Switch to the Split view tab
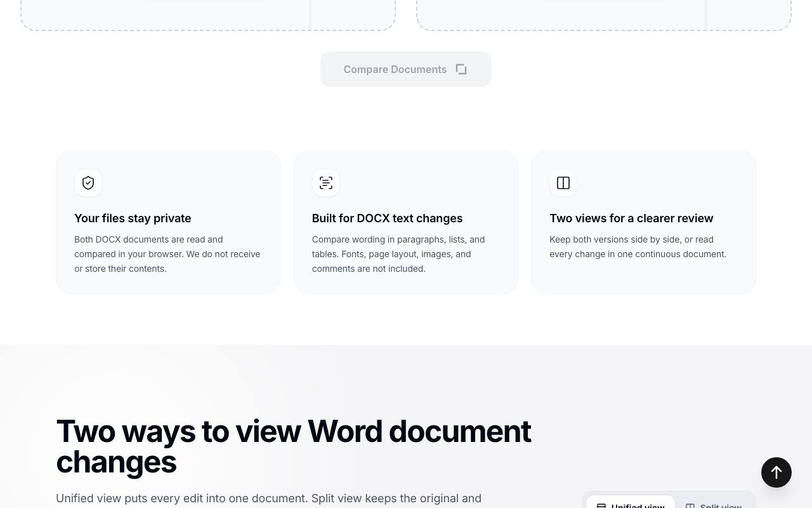 point(714,503)
